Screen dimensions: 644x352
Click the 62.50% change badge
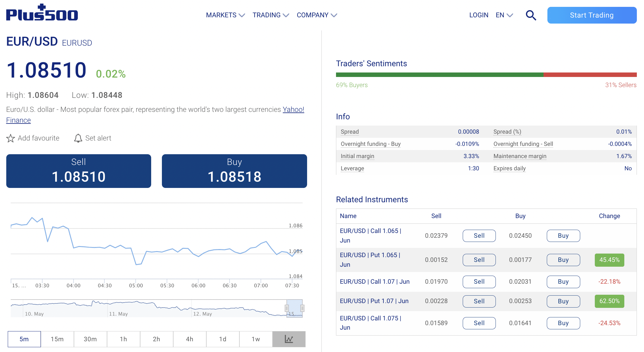(x=609, y=301)
